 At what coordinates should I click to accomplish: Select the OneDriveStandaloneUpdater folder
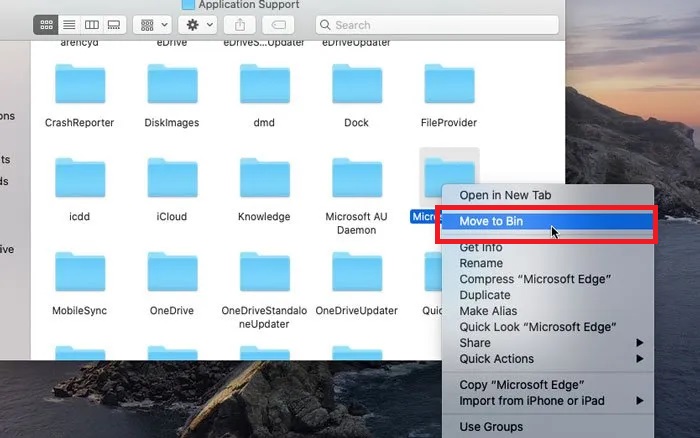(x=265, y=272)
